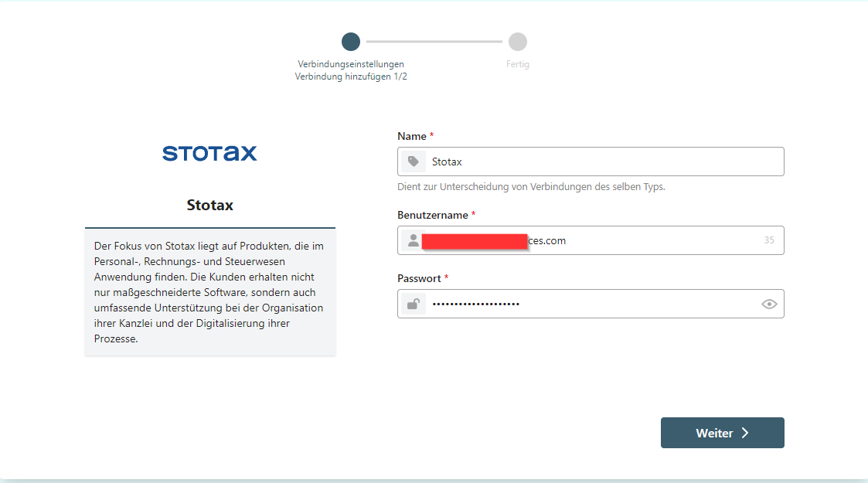Focus the Name input containing Stotax
The image size is (868, 483).
point(591,162)
